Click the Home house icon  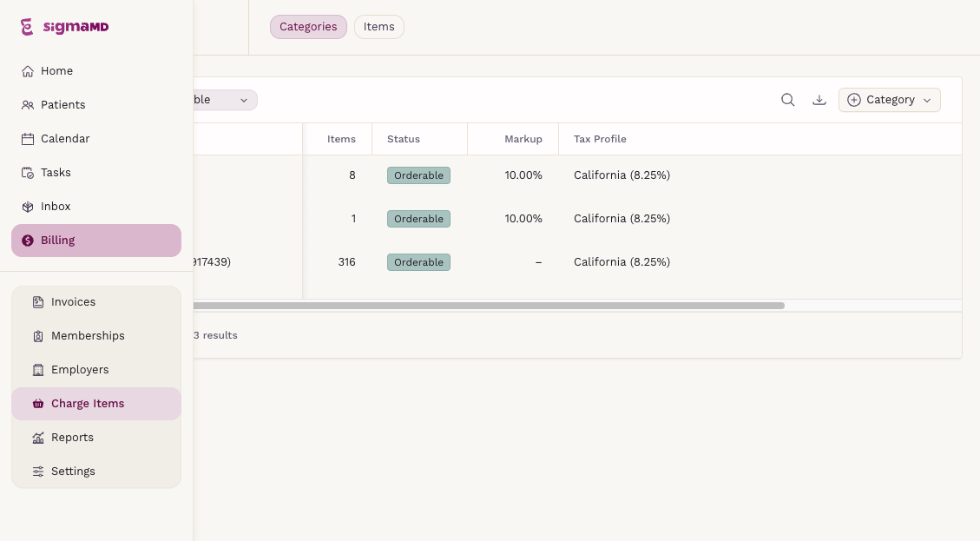[x=28, y=71]
